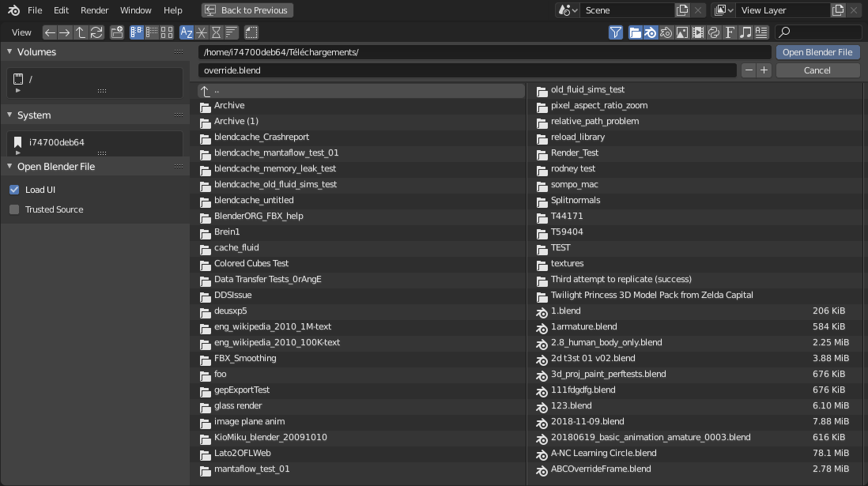Add a new scene icon
This screenshot has width=868, height=486.
(x=682, y=10)
